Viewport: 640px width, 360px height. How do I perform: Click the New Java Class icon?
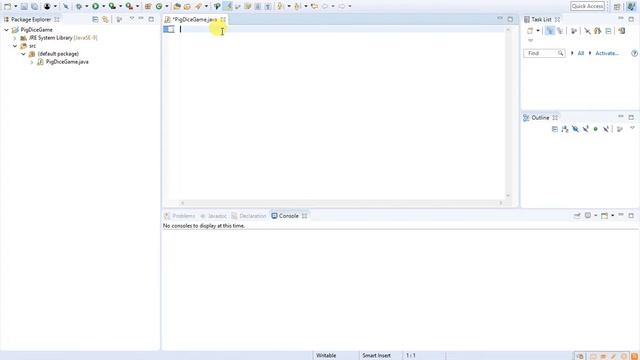tap(159, 6)
